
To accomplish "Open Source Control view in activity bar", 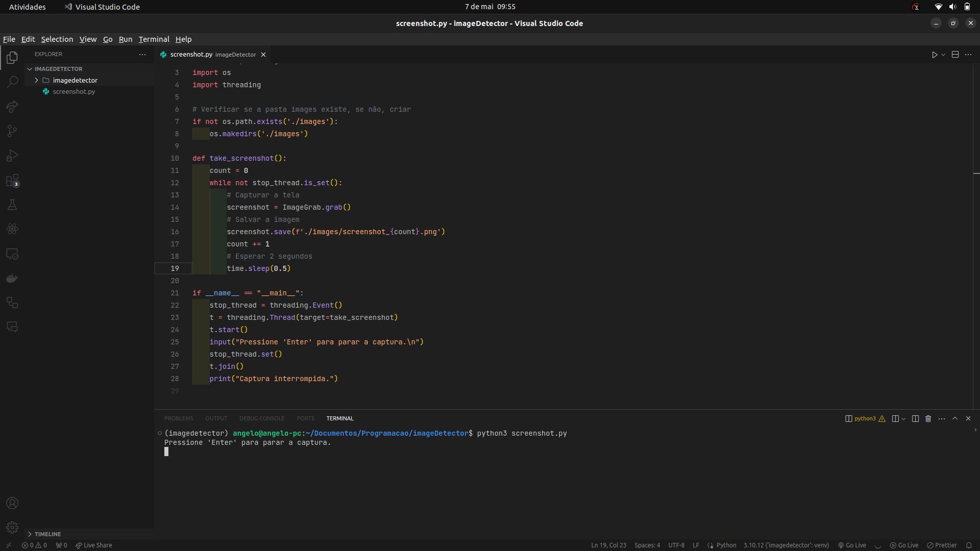I will pyautogui.click(x=12, y=131).
